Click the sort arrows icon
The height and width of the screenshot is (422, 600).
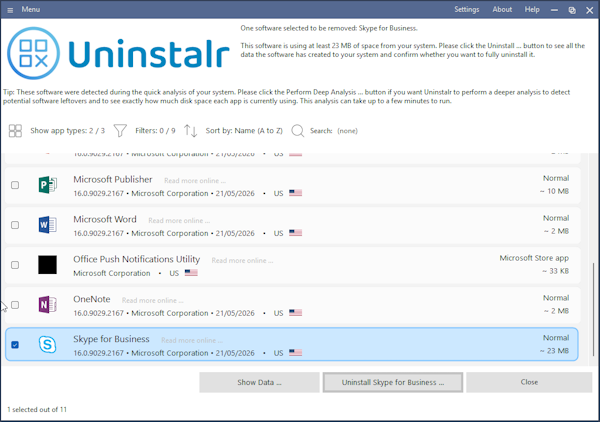(x=190, y=131)
